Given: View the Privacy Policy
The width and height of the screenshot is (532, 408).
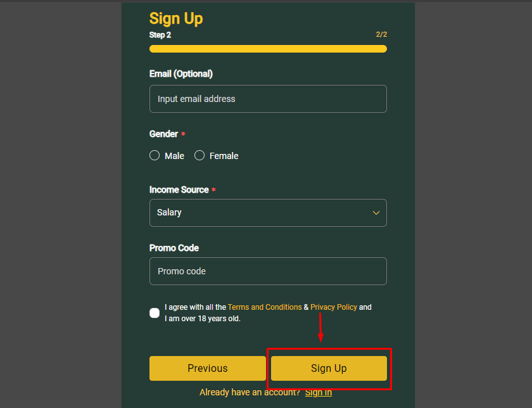Looking at the screenshot, I should (334, 307).
